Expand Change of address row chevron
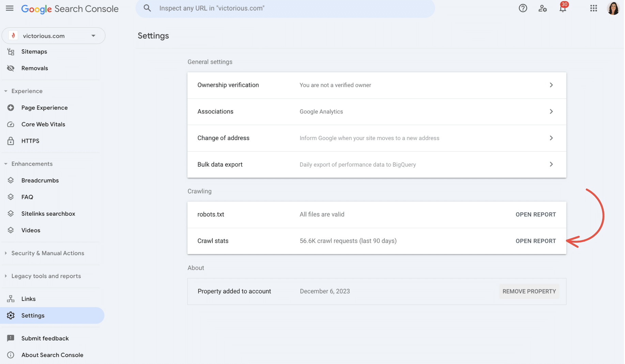The image size is (625, 364). pyautogui.click(x=551, y=138)
